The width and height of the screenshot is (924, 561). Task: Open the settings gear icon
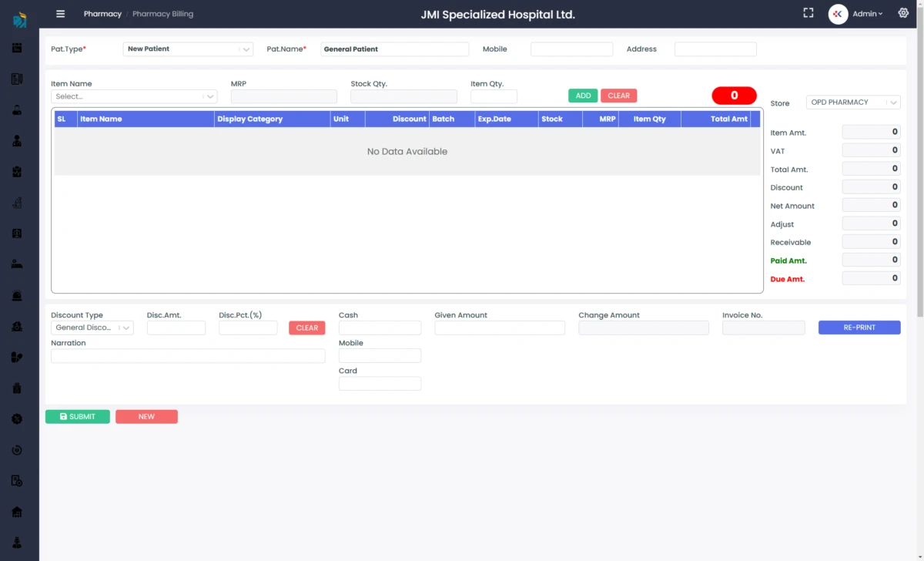(903, 13)
